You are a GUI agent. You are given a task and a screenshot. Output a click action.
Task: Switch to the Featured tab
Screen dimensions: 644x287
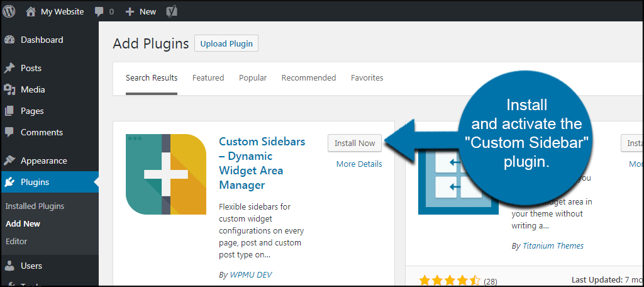[x=208, y=77]
